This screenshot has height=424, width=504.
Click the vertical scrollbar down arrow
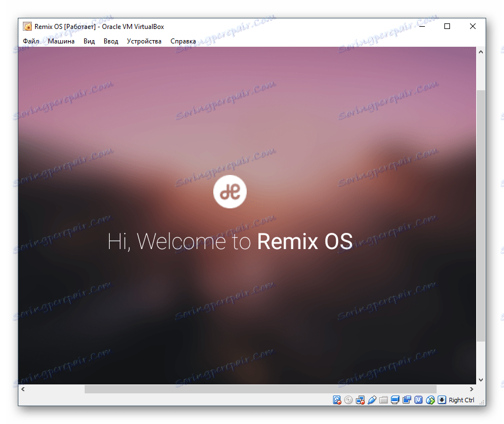(x=481, y=379)
